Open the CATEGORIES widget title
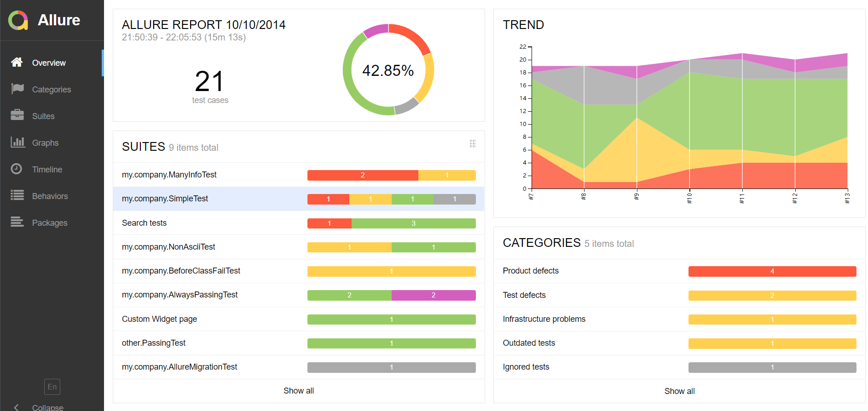Image resolution: width=868 pixels, height=411 pixels. click(x=542, y=243)
